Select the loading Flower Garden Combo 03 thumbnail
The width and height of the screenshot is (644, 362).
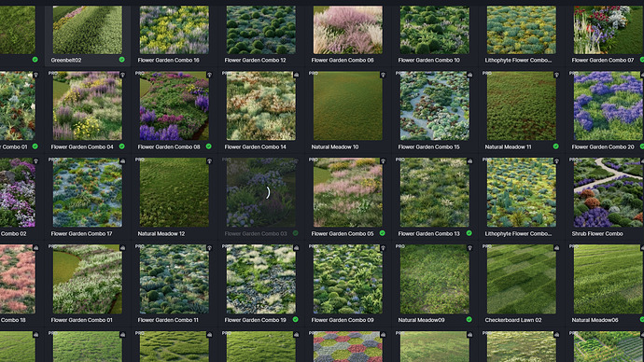261,192
